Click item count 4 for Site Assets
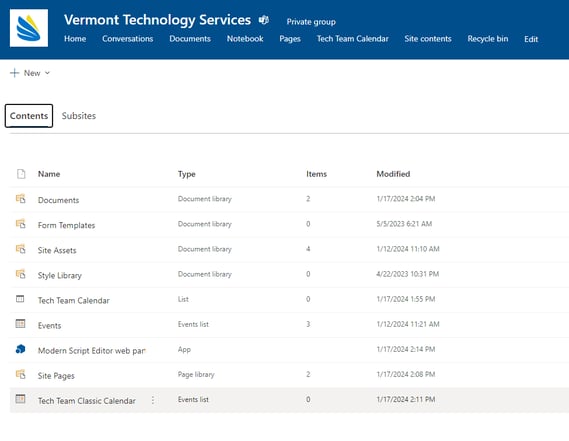The image size is (569, 441). pos(308,249)
